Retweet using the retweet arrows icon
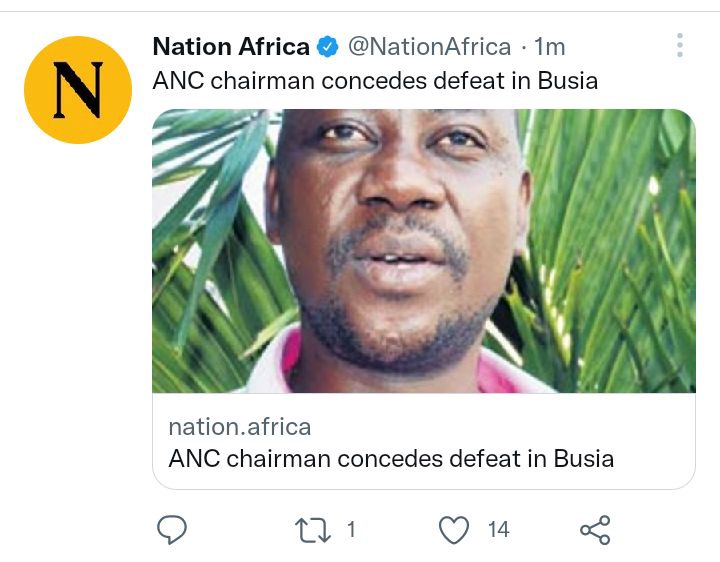Viewport: 720px width, 562px height. (312, 530)
